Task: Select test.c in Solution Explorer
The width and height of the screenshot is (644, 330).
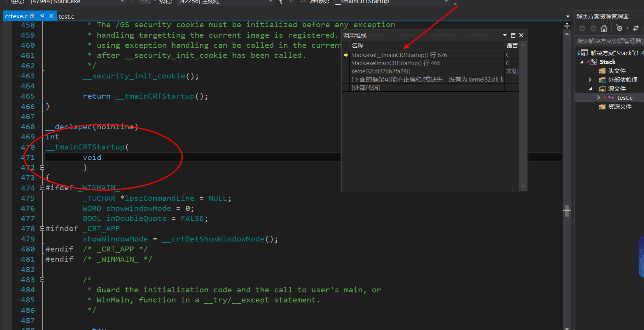Action: pos(625,98)
